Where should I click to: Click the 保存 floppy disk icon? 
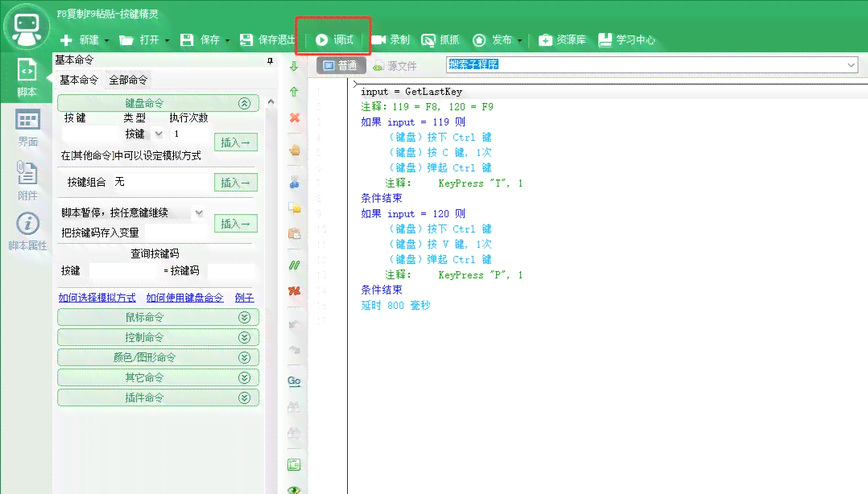pos(187,40)
